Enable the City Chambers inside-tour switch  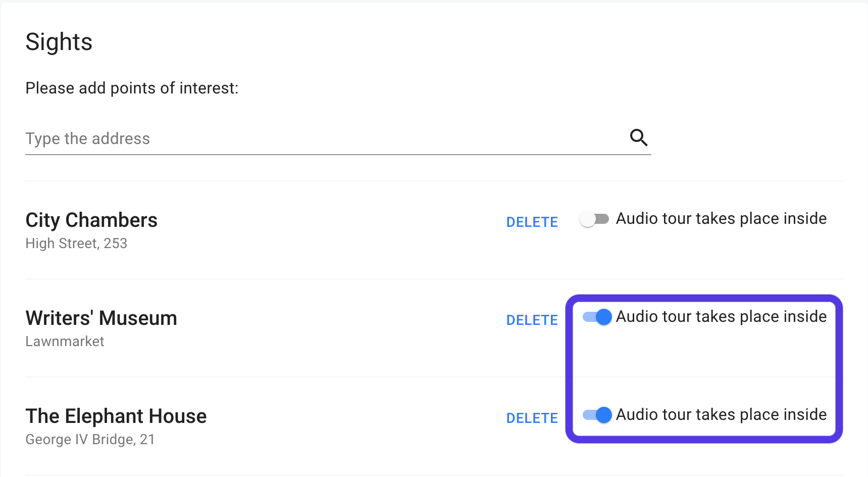pyautogui.click(x=594, y=219)
